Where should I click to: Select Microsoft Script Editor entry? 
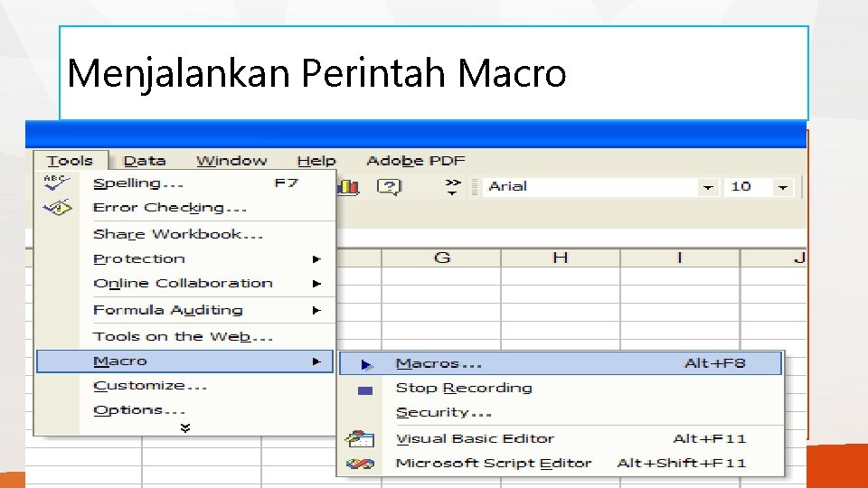(x=561, y=463)
